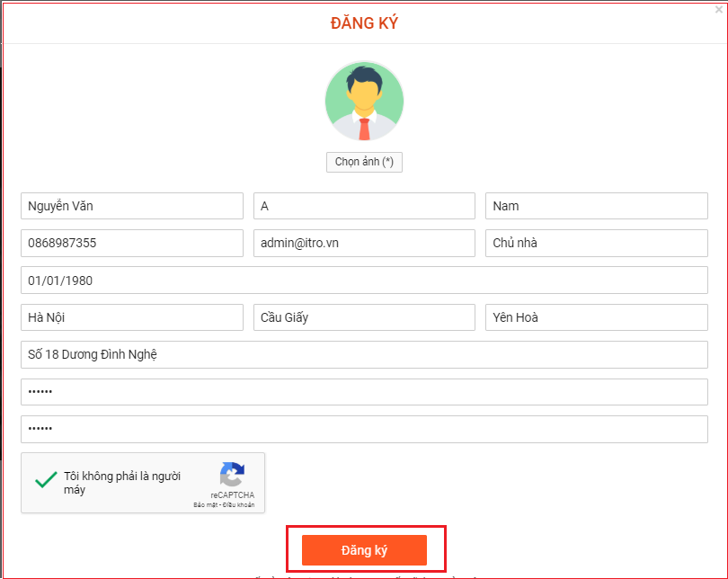Open the Hà Nội city dropdown
This screenshot has width=728, height=579.
pyautogui.click(x=132, y=317)
